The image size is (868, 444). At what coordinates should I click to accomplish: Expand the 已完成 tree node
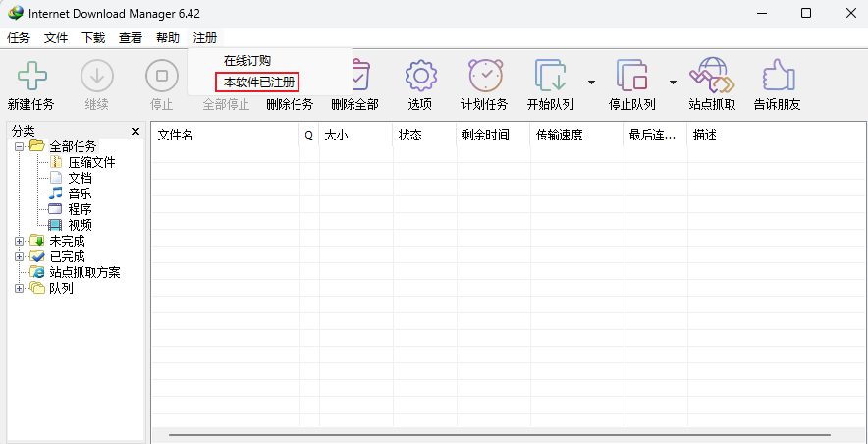(20, 257)
